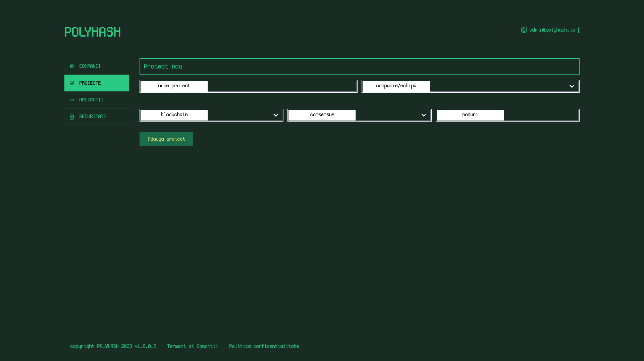Click the at-sign icon near admin email

524,30
